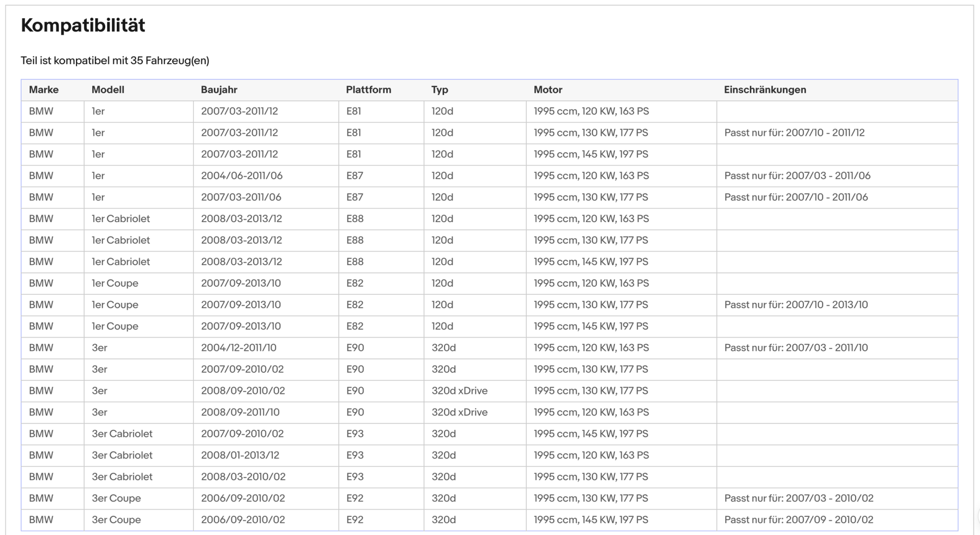Click the E87 2004/06-2011/06 Baujahr cell
980x535 pixels.
(242, 176)
